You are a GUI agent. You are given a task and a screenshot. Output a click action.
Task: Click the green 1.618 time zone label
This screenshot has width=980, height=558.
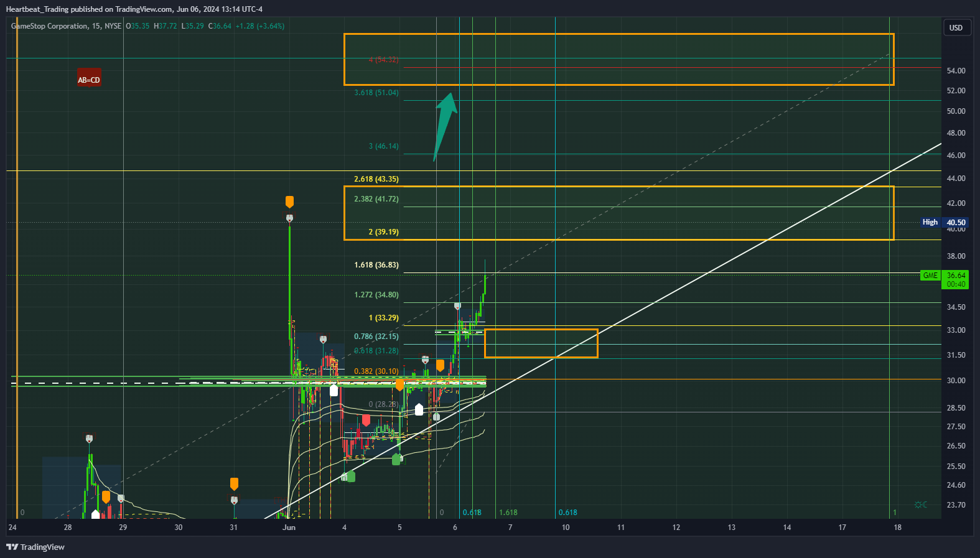click(x=508, y=513)
